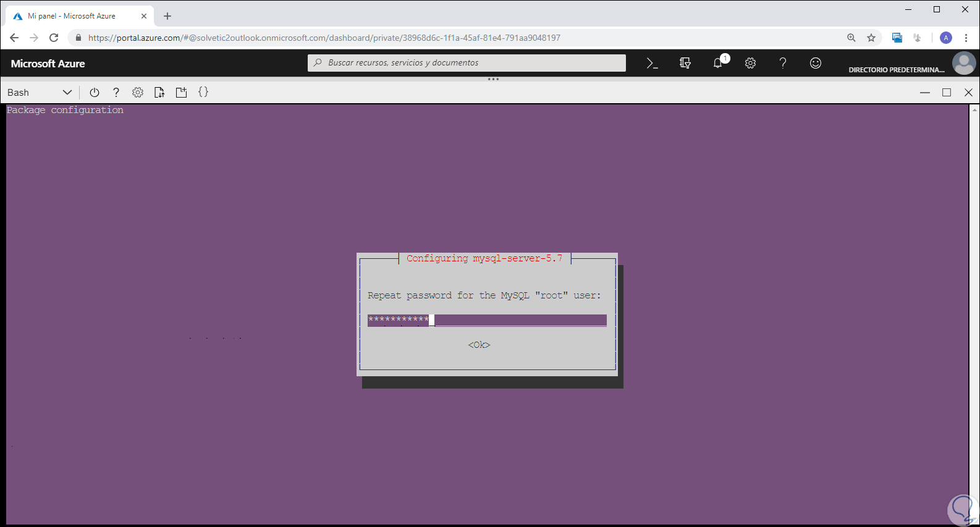Minimize the Cloud Shell panel

click(x=925, y=93)
